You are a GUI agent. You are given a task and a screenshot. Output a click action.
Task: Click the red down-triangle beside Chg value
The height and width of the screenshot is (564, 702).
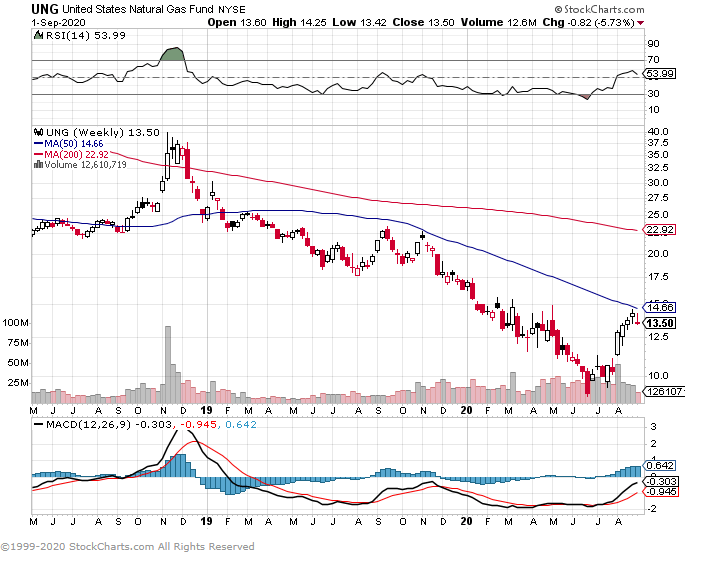(x=641, y=23)
